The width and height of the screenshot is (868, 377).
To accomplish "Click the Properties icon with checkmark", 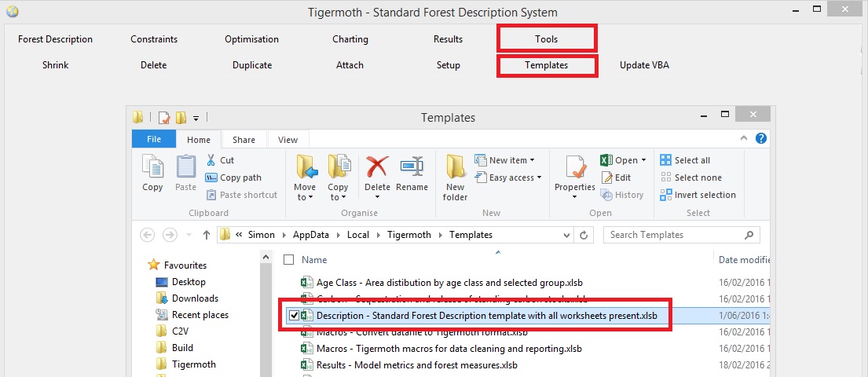I will tap(575, 168).
